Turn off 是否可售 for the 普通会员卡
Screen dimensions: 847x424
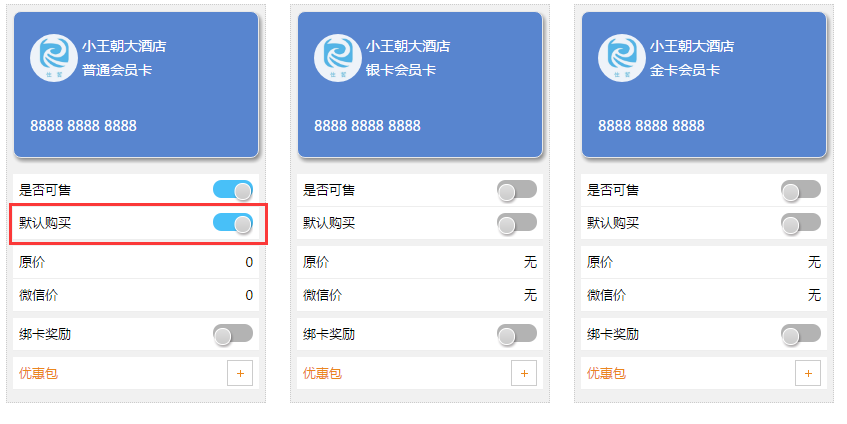pyautogui.click(x=233, y=190)
